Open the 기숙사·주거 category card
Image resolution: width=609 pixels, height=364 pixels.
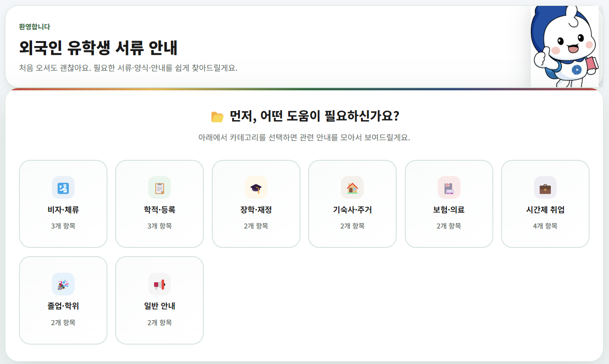(x=352, y=203)
